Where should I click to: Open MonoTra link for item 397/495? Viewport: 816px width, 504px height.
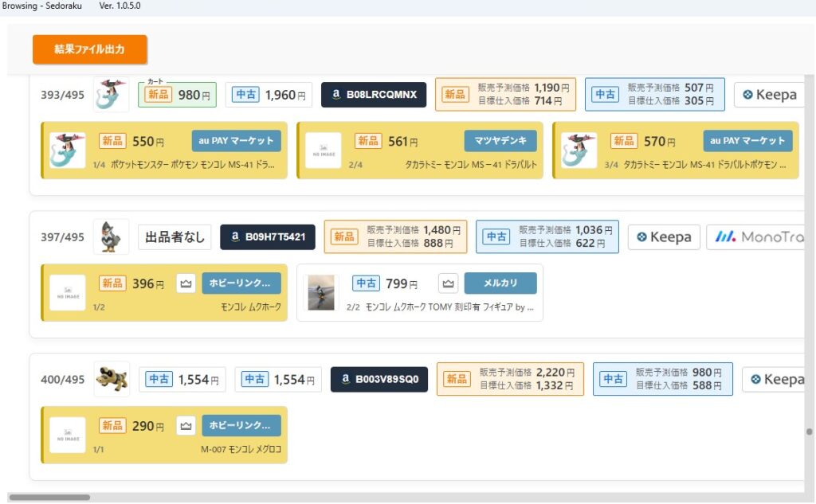761,236
